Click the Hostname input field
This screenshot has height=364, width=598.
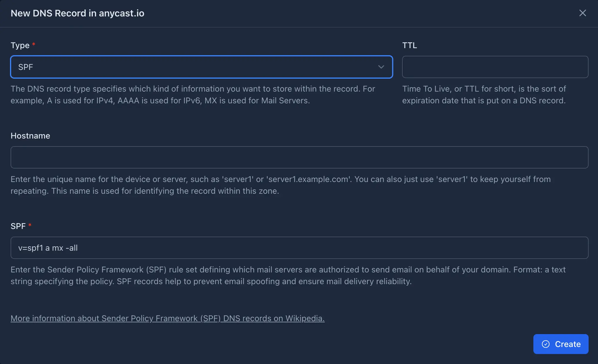299,157
